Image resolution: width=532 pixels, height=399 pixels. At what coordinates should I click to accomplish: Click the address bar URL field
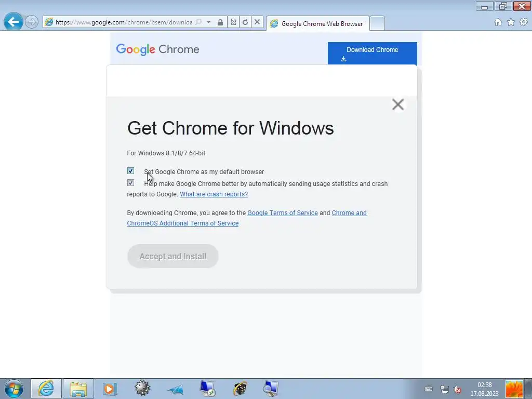click(124, 22)
